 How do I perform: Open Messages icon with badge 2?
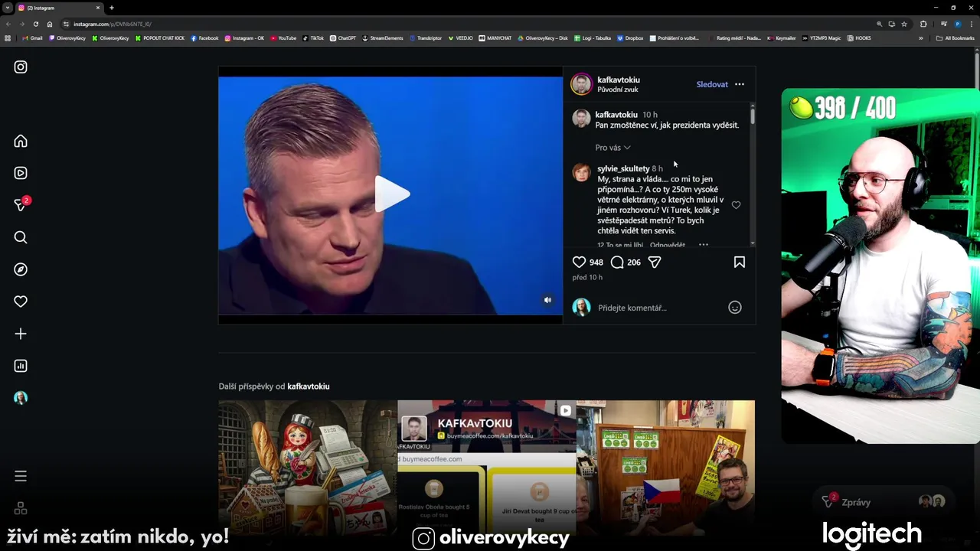click(x=21, y=205)
